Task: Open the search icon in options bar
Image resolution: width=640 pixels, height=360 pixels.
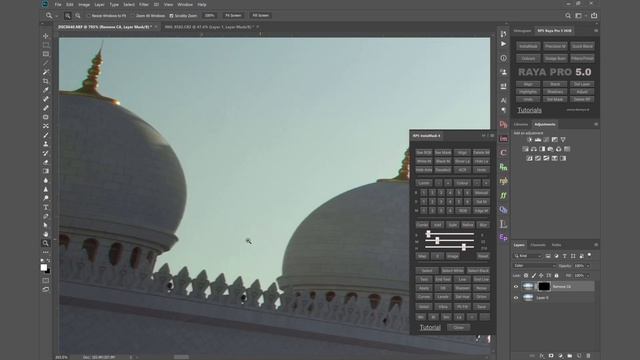Action: 568,16
